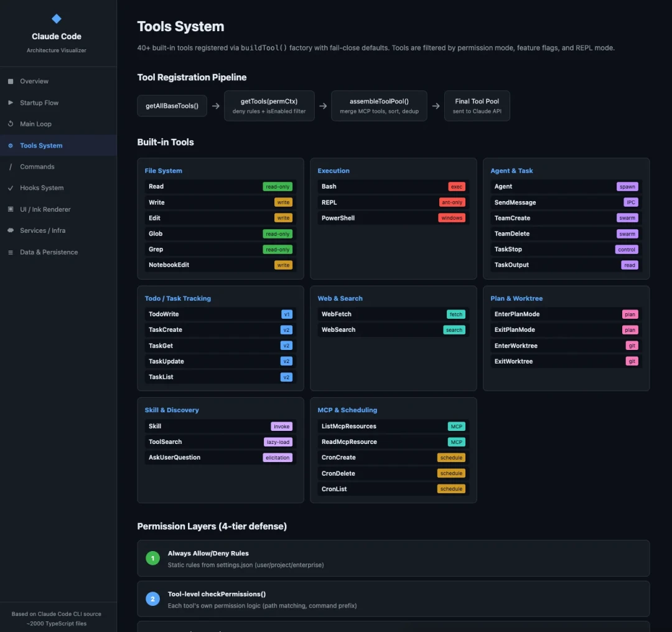Image resolution: width=672 pixels, height=632 pixels.
Task: Click the fetch badge on WebFetch
Action: [x=455, y=314]
